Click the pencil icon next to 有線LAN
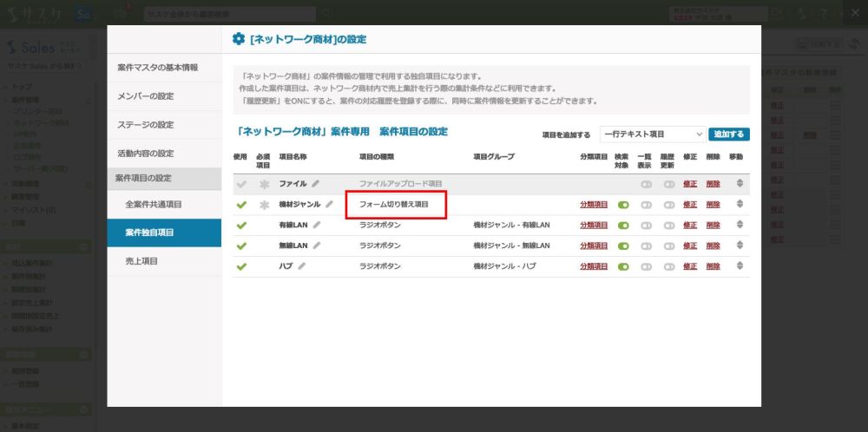 coord(317,225)
